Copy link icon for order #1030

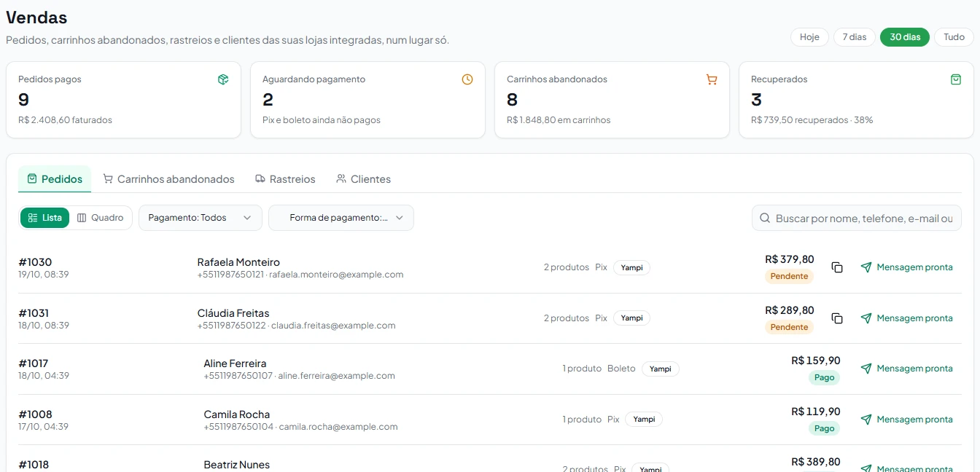pos(837,267)
